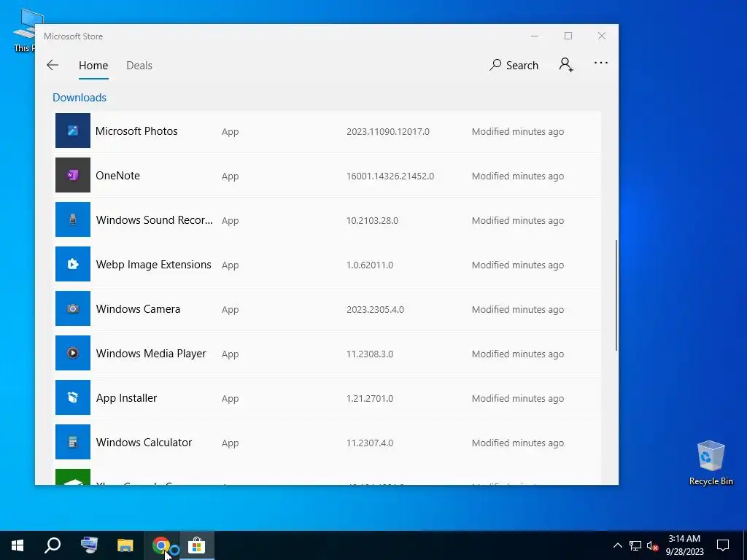Image resolution: width=747 pixels, height=560 pixels.
Task: Open taskbar search magnifier
Action: pyautogui.click(x=53, y=545)
